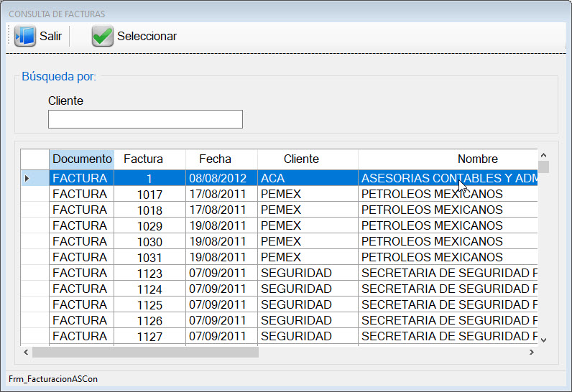Sort by the Factura column header

(150, 159)
